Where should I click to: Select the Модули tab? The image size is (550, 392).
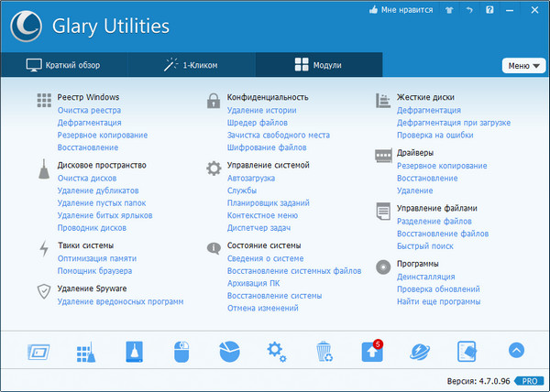tap(319, 65)
